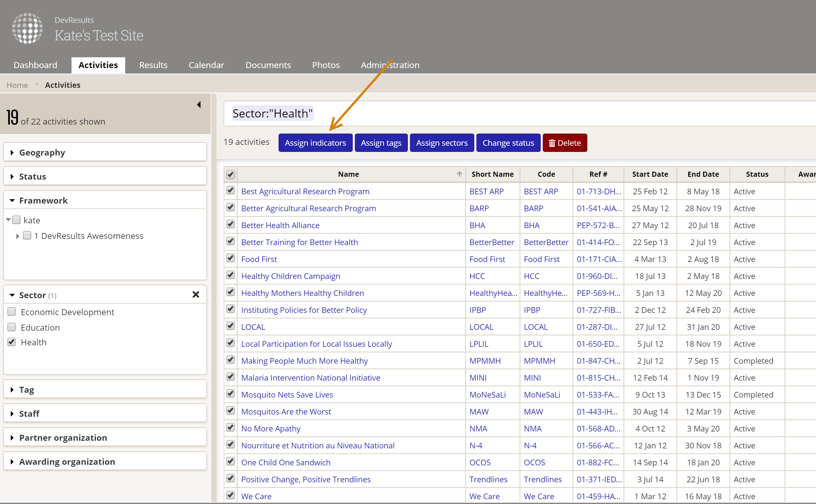Click the DevResults globe logo
This screenshot has width=816, height=504.
[27, 28]
